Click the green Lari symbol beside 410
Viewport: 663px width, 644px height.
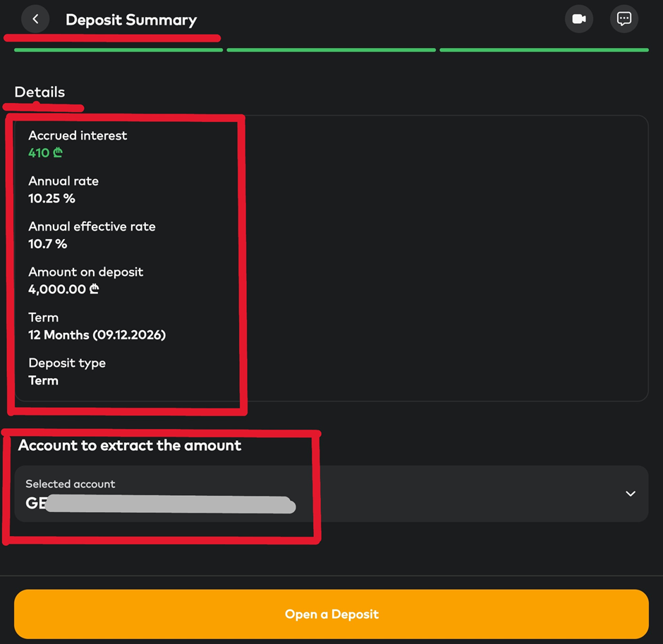[58, 153]
